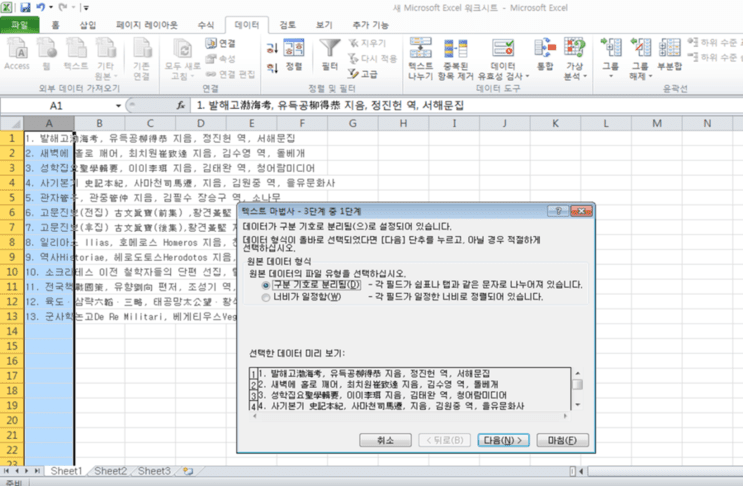Open the Name Box dropdown arrow
Screen dimensions: 743x486
point(118,106)
